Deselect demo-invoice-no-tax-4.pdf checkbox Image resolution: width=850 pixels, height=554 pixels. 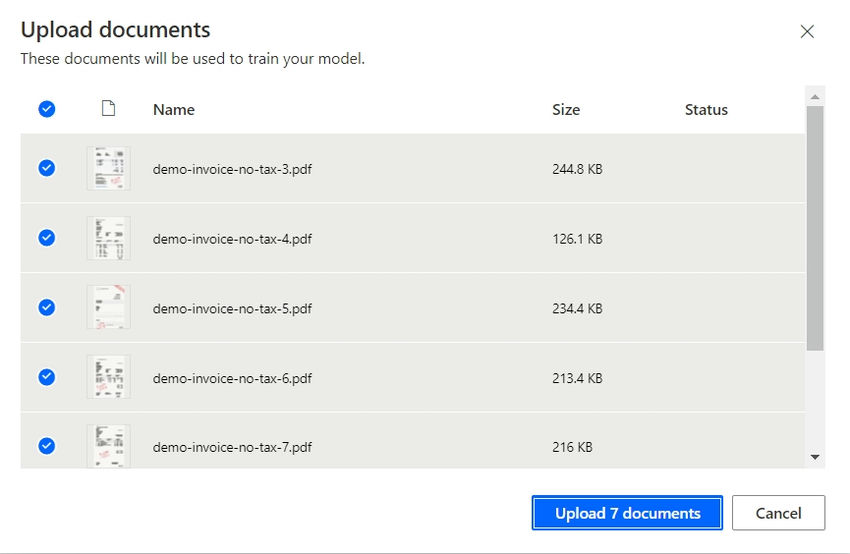tap(47, 238)
